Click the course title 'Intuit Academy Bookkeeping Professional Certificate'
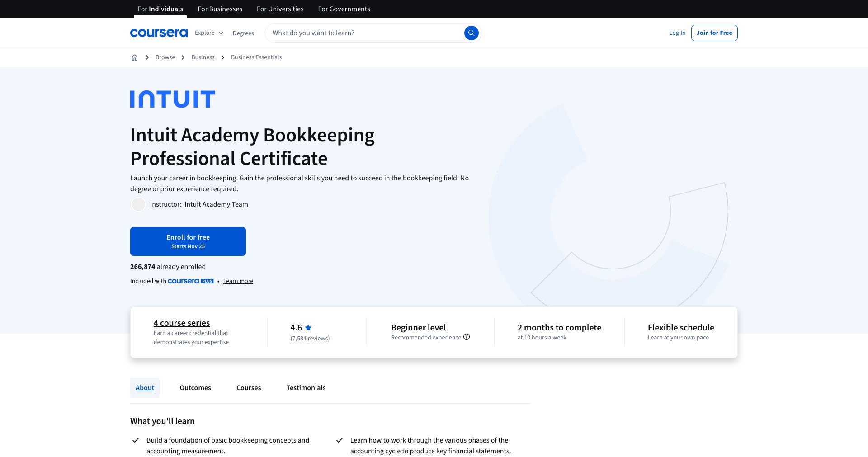 click(252, 147)
